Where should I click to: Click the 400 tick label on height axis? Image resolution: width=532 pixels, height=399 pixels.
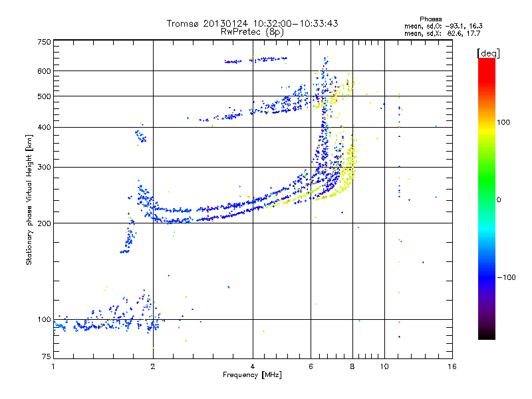[44, 127]
